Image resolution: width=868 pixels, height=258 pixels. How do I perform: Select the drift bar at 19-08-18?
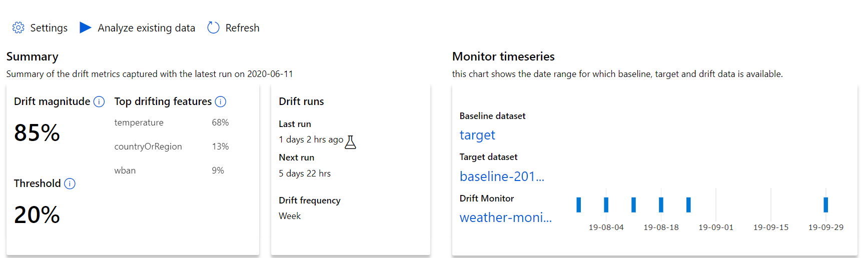click(661, 204)
